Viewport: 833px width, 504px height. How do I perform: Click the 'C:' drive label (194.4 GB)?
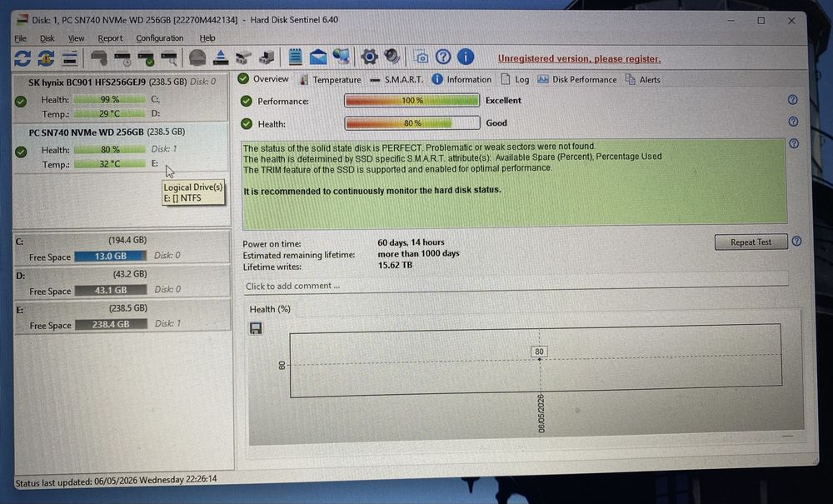pos(20,242)
